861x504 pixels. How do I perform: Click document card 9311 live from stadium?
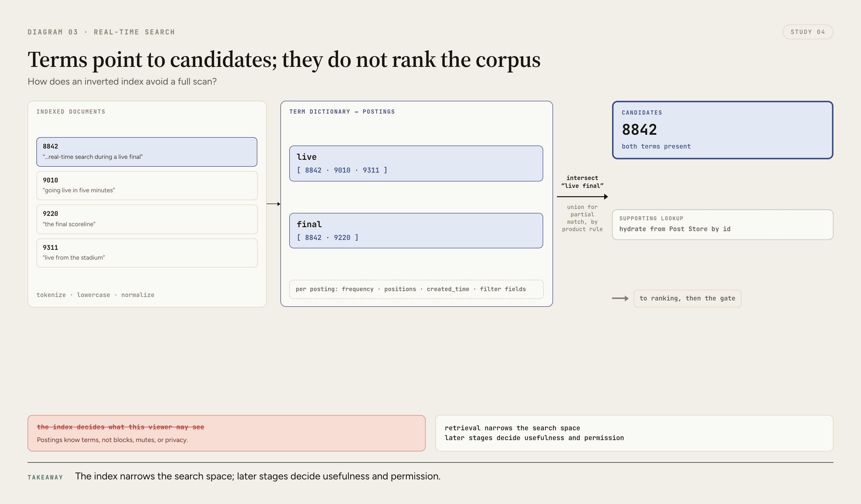point(147,253)
